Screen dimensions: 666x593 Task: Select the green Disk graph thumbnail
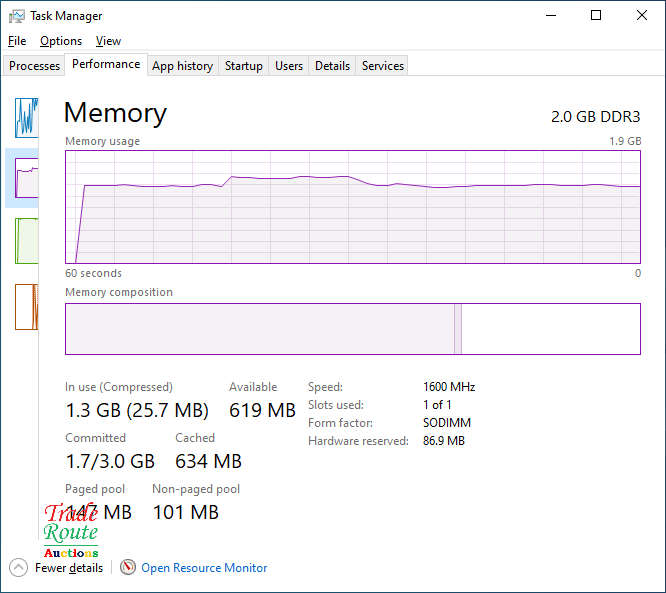click(27, 241)
